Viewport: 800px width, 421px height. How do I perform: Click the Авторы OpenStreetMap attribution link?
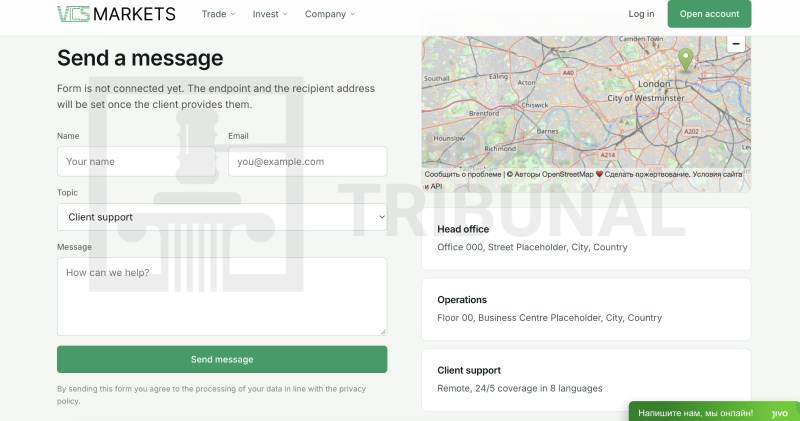pyautogui.click(x=554, y=174)
